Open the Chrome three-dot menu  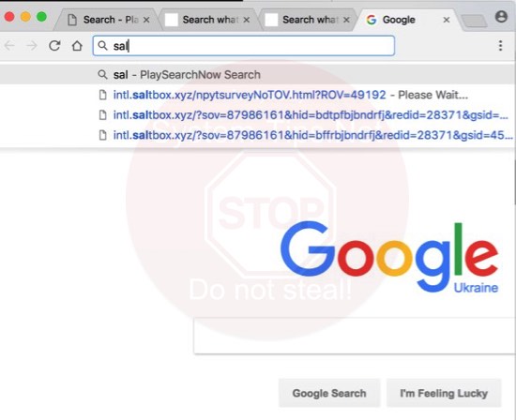[500, 46]
